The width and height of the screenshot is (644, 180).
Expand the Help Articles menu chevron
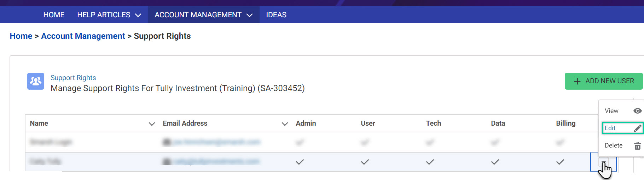pyautogui.click(x=138, y=15)
